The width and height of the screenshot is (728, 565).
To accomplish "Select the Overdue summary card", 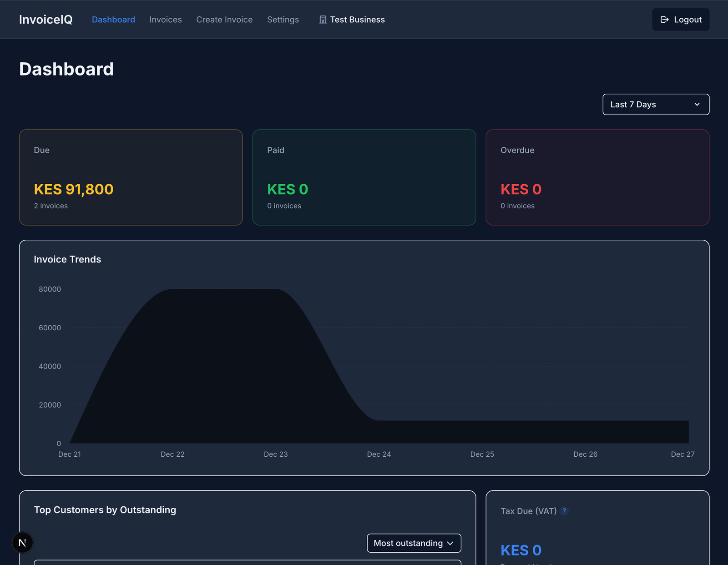I will pos(597,177).
